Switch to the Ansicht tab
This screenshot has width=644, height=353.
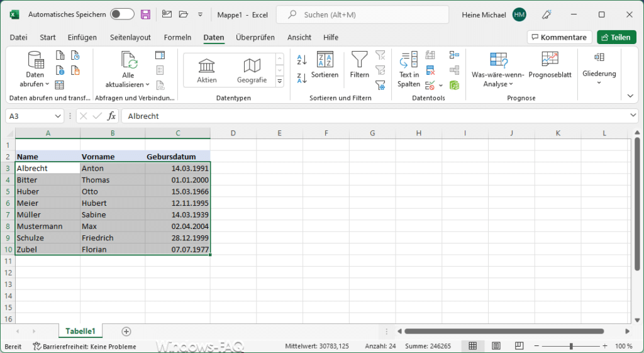[x=299, y=37]
